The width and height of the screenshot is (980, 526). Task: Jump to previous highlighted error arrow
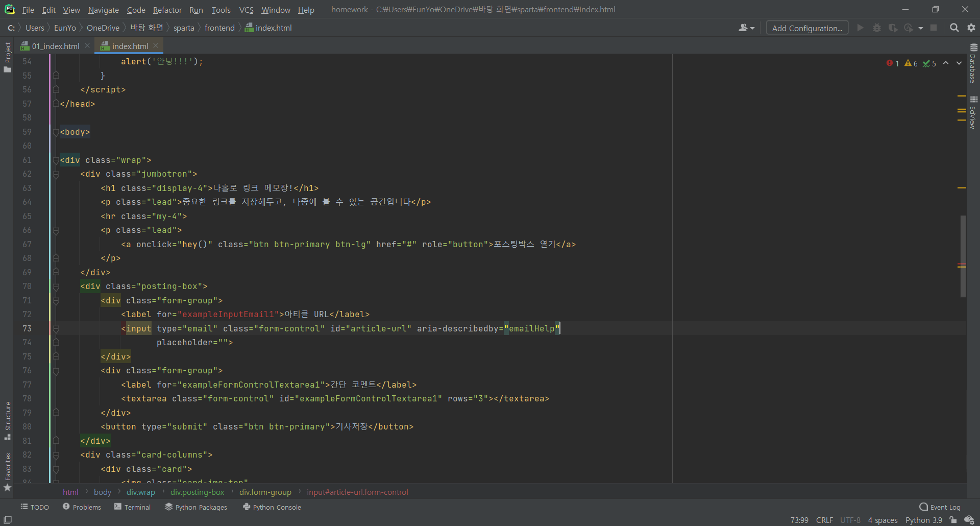pos(946,63)
